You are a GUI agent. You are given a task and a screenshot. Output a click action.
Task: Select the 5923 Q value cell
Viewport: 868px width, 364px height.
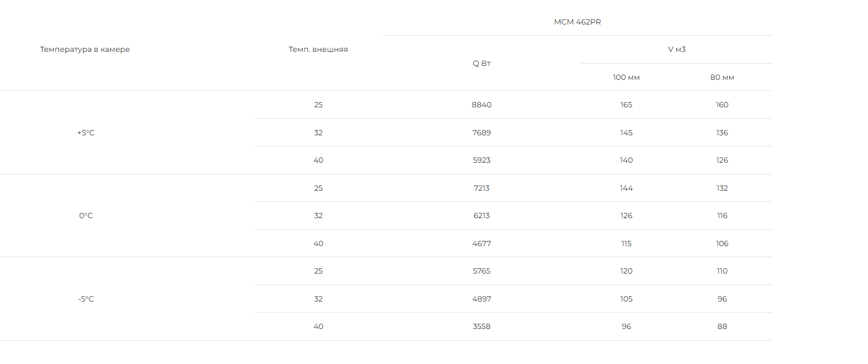(482, 160)
